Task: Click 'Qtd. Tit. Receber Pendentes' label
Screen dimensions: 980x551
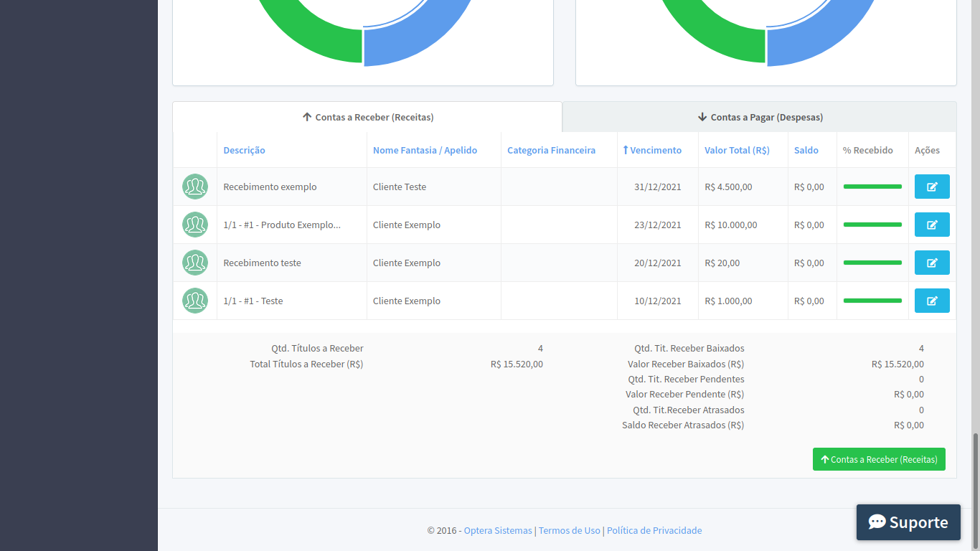Action: coord(686,379)
